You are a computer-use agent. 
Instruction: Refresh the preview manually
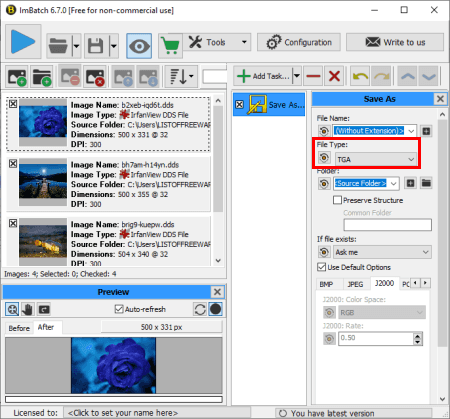[200, 309]
